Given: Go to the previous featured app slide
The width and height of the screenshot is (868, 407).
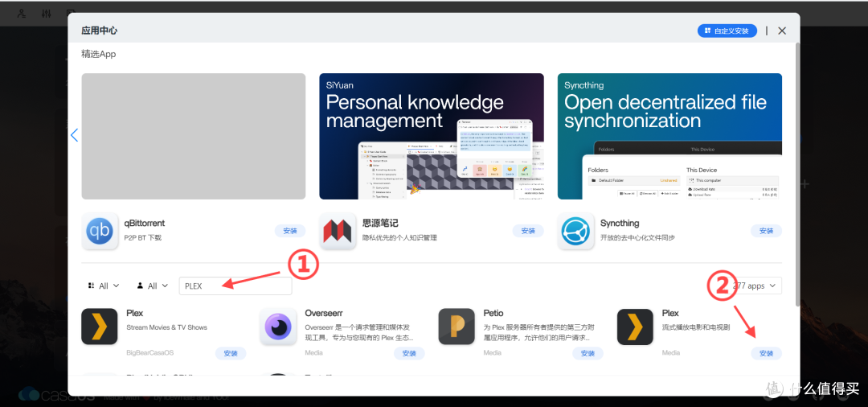Looking at the screenshot, I should tap(74, 135).
